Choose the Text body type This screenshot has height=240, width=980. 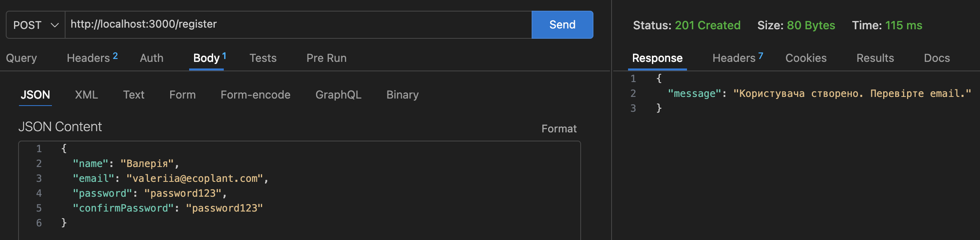134,95
